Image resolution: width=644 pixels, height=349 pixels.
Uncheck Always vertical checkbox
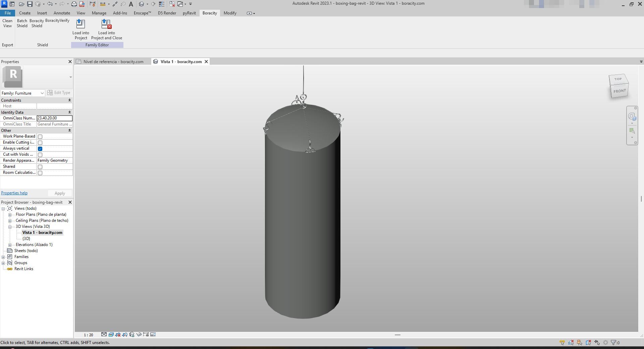click(40, 149)
